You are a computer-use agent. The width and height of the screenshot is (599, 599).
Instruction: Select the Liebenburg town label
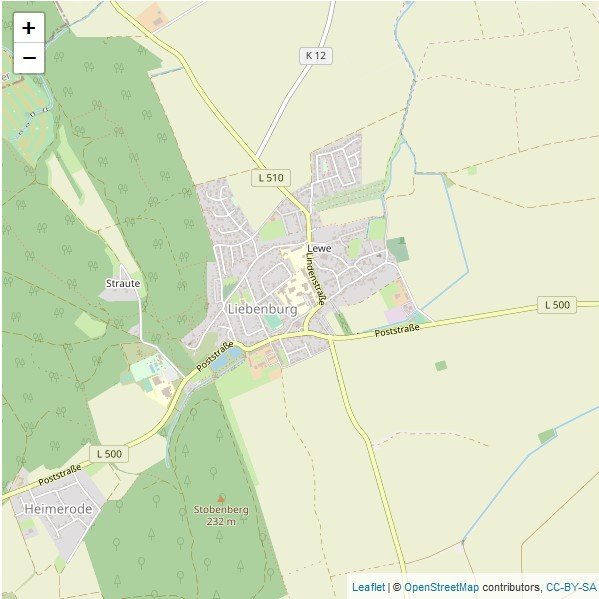(x=262, y=309)
